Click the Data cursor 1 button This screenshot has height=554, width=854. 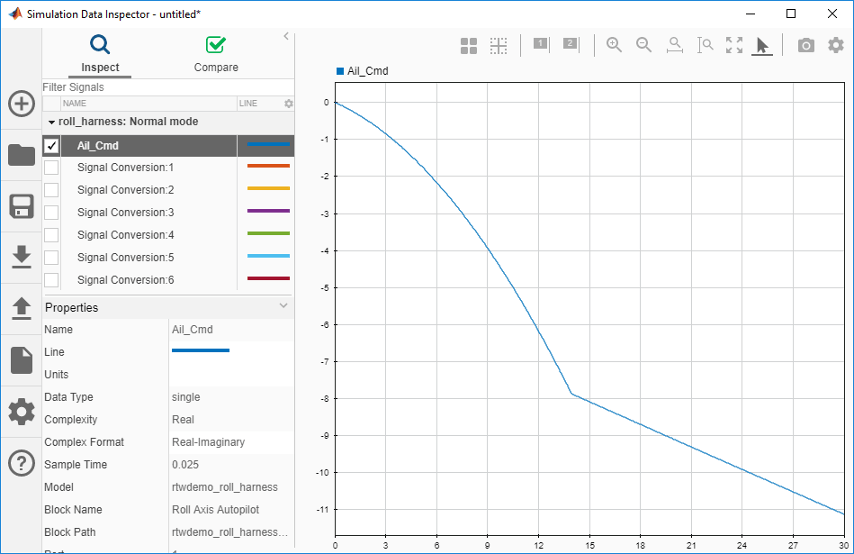pyautogui.click(x=541, y=45)
